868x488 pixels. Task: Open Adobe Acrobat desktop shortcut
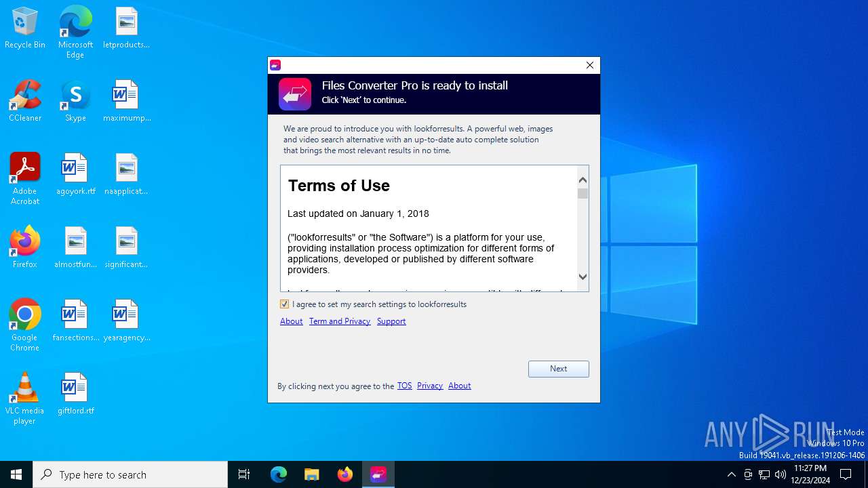point(25,179)
